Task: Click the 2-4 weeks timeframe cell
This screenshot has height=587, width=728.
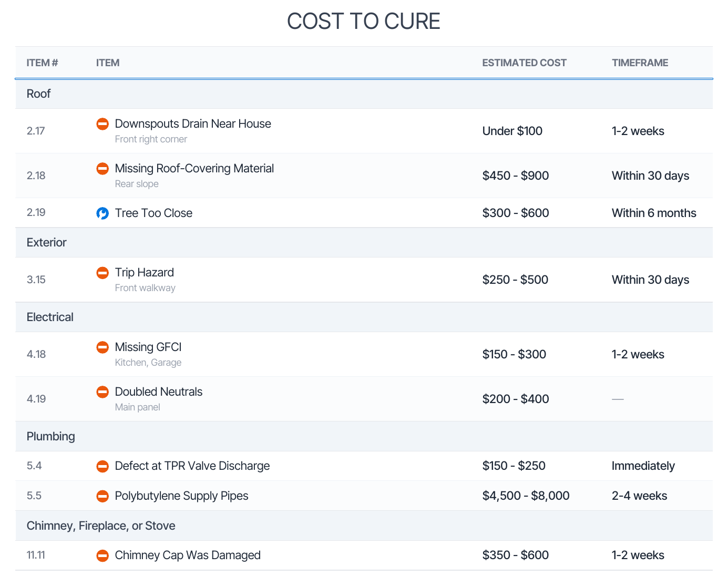Action: (639, 496)
